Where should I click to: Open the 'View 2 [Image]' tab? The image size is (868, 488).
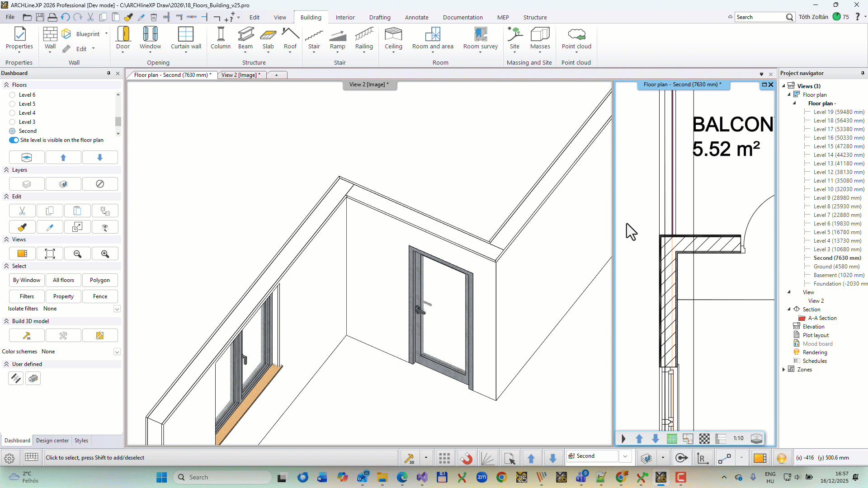pos(240,75)
